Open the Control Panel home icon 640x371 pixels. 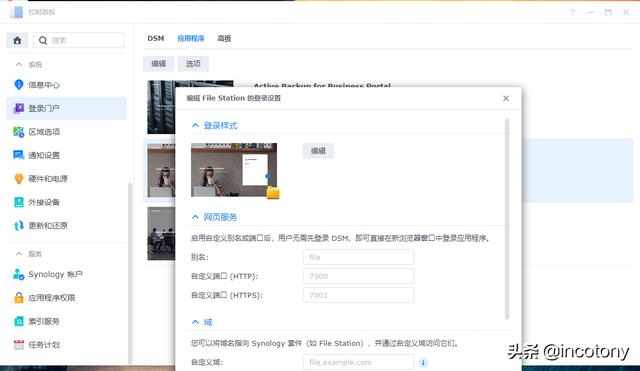[17, 40]
